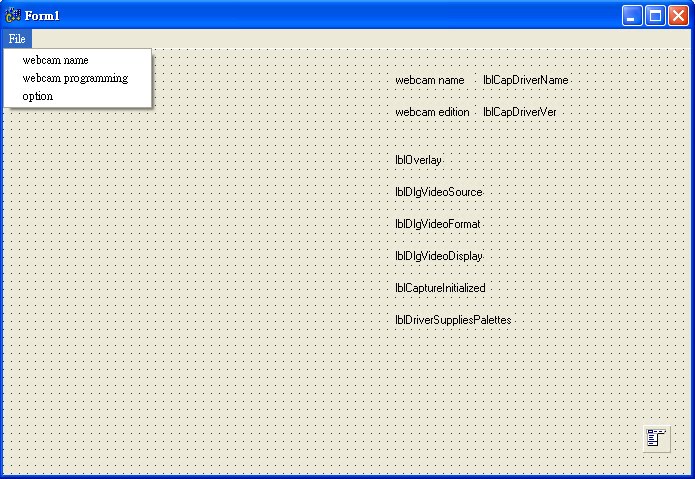Viewport: 695px width, 479px height.
Task: Select the webcam edition label
Action: click(432, 112)
